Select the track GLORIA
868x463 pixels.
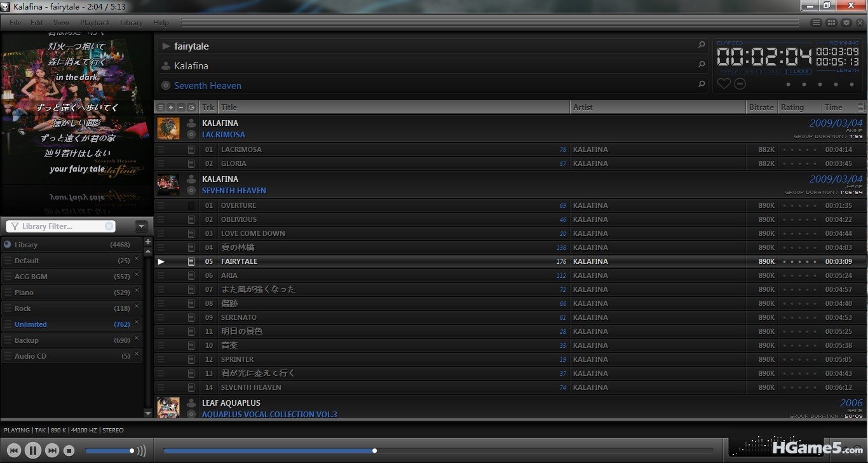510,163
